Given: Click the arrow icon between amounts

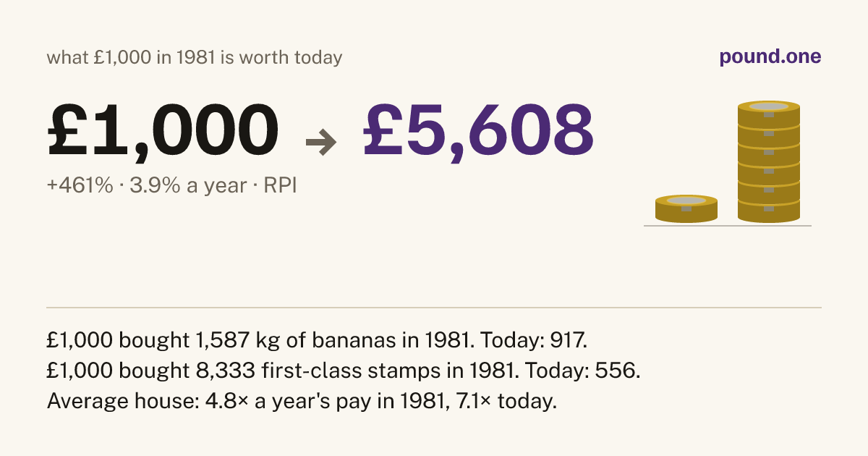Looking at the screenshot, I should (321, 143).
